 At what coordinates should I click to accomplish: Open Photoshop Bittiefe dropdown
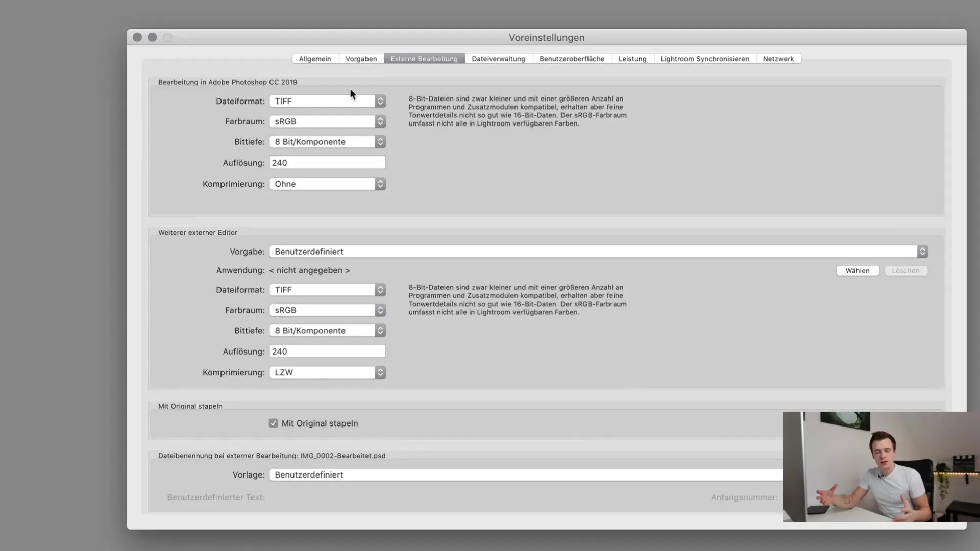(327, 142)
